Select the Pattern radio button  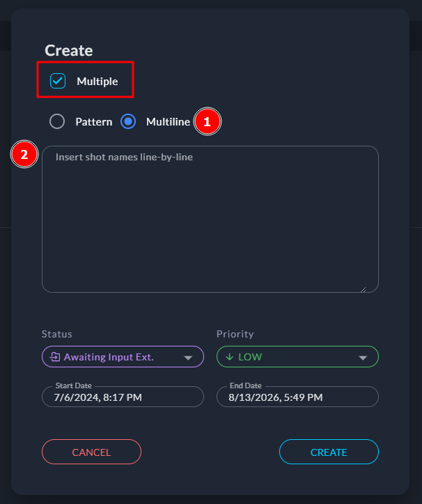(58, 121)
